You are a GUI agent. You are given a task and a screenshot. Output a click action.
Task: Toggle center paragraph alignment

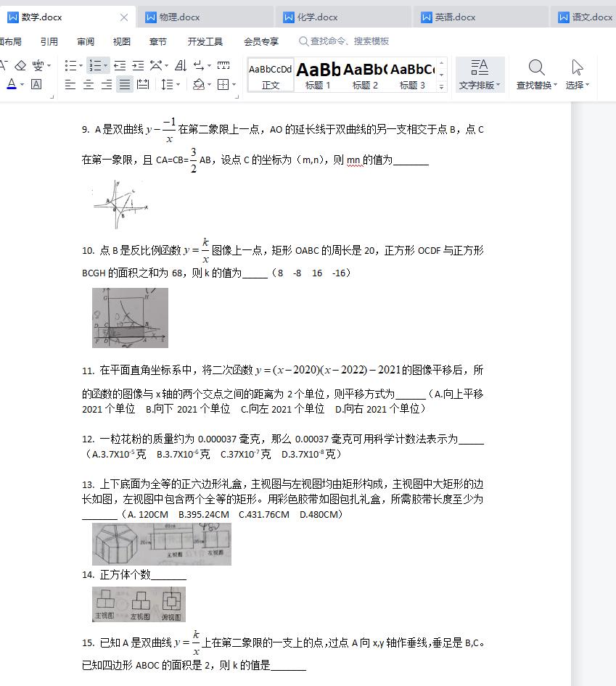click(x=87, y=85)
